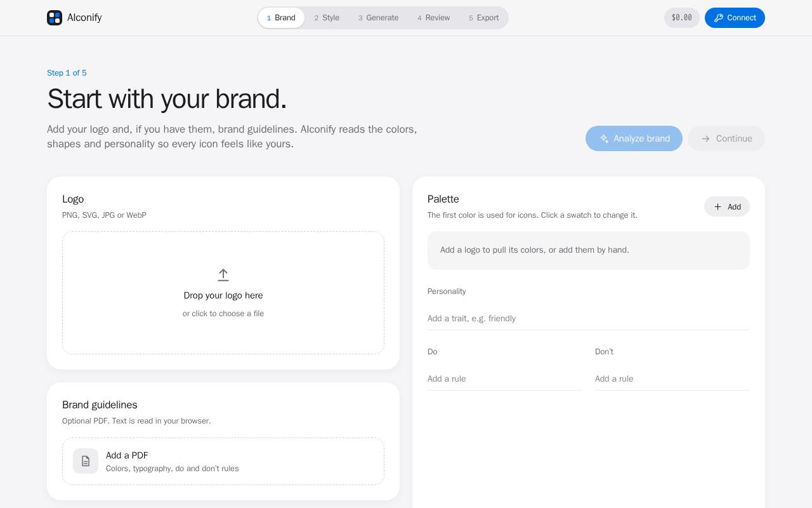812x508 pixels.
Task: Open the Review step tab
Action: [434, 18]
